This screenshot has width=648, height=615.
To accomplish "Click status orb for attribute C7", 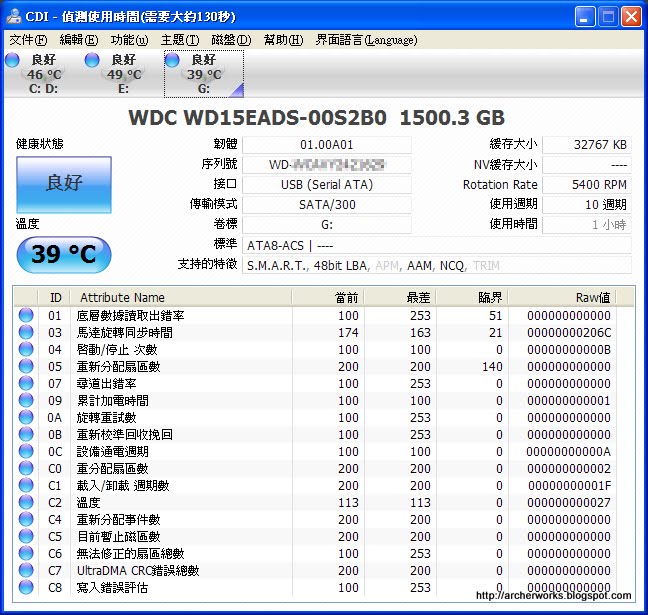I will pos(26,570).
